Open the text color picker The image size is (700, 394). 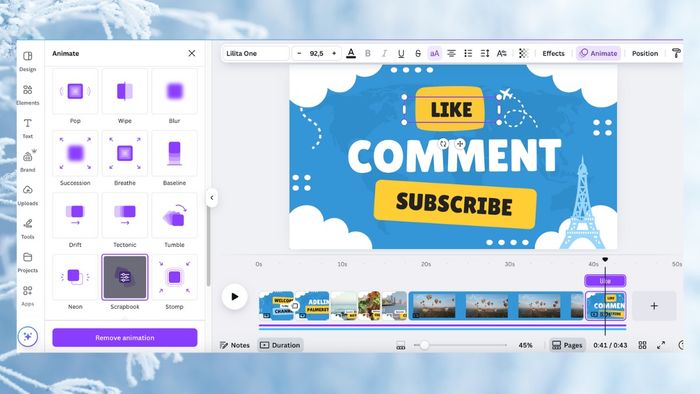point(351,54)
